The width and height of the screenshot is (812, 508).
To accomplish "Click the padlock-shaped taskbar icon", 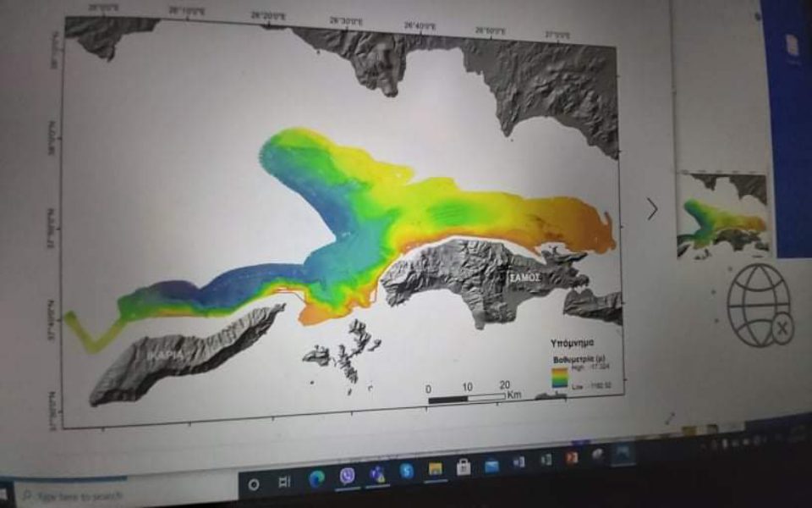I will tap(463, 468).
